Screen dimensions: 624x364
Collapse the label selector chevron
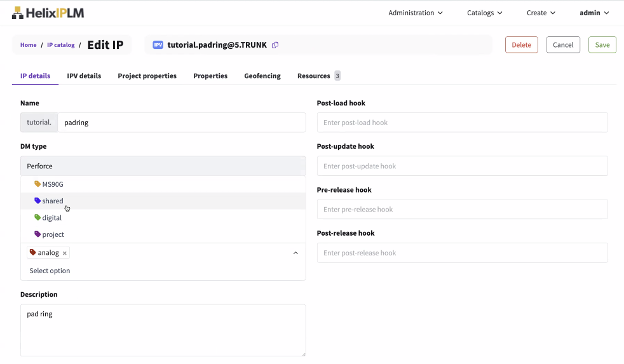tap(295, 253)
